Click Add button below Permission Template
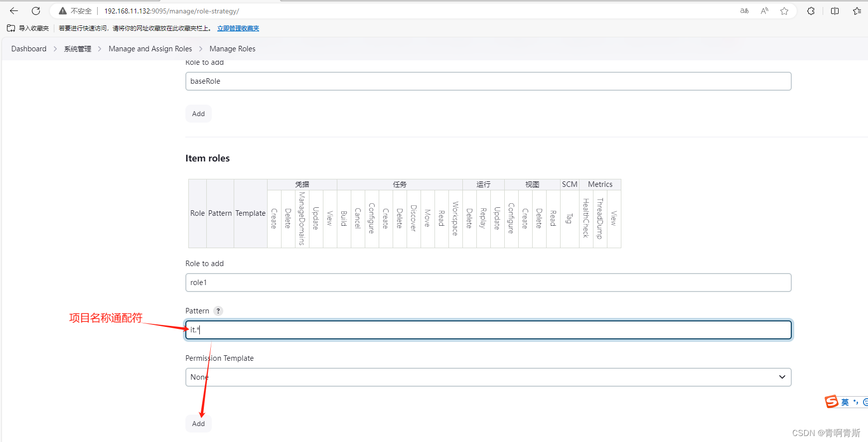 (x=198, y=424)
